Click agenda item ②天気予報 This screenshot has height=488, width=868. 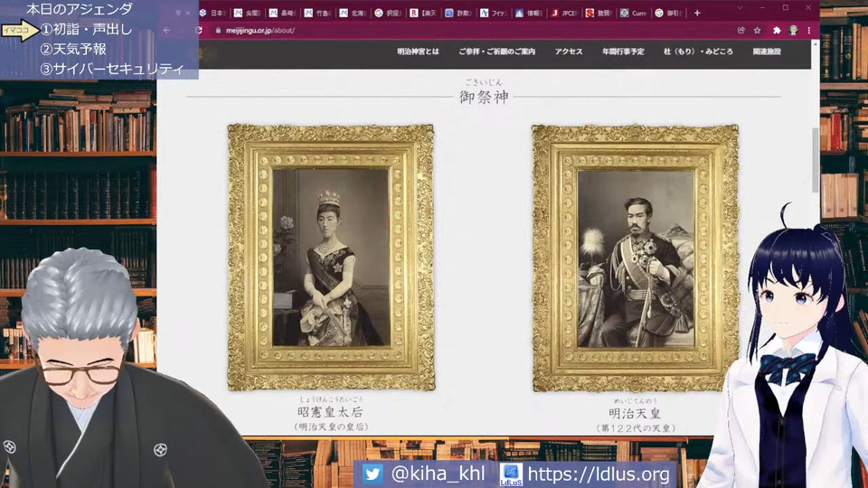(x=73, y=49)
